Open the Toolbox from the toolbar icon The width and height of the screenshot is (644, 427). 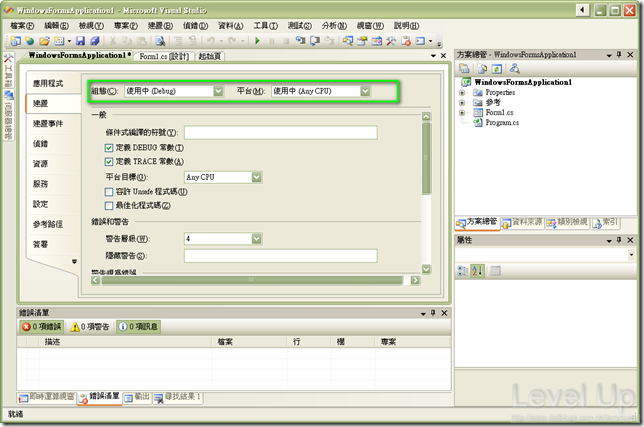click(391, 41)
